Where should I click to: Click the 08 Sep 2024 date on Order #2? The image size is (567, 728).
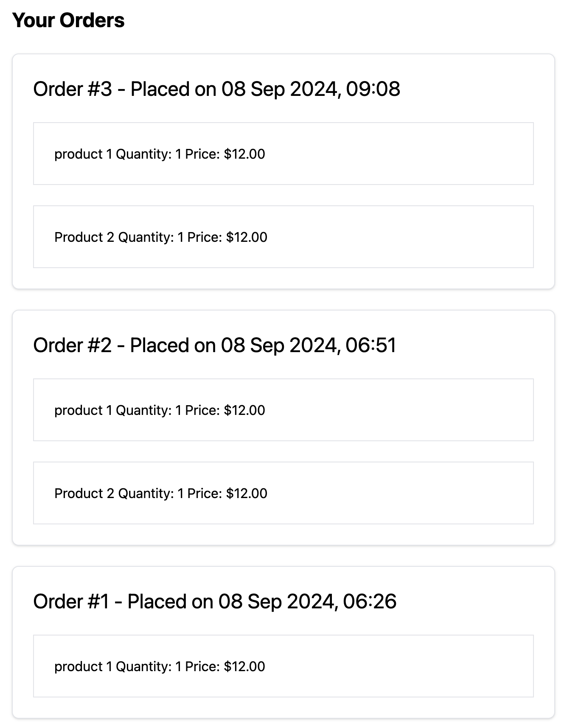pos(279,345)
